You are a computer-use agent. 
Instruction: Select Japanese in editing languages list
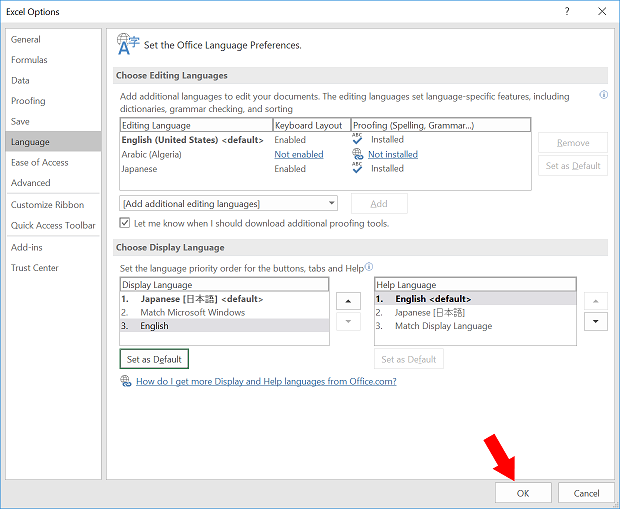point(325,169)
